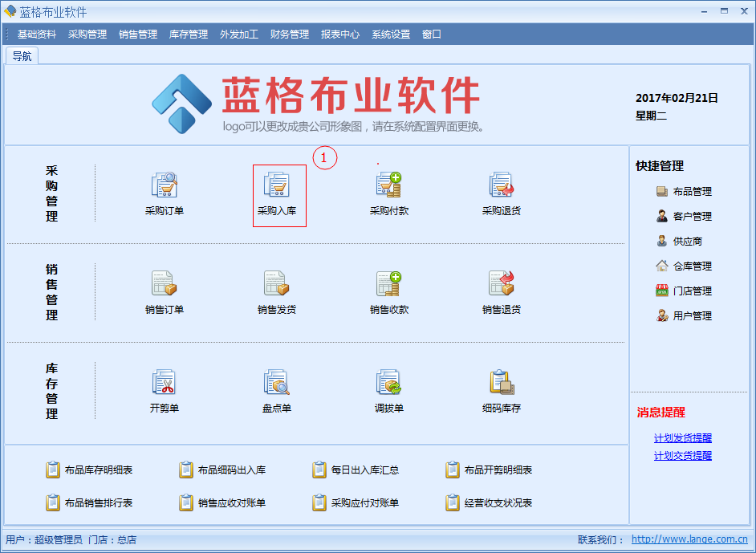The height and width of the screenshot is (553, 756).
Task: Select the 销售发货 sales delivery icon
Action: (277, 283)
